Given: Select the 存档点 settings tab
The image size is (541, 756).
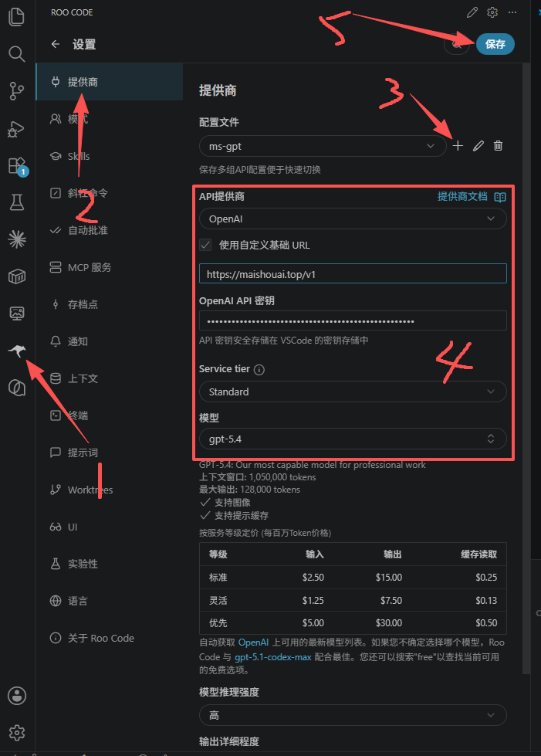Looking at the screenshot, I should pyautogui.click(x=110, y=304).
